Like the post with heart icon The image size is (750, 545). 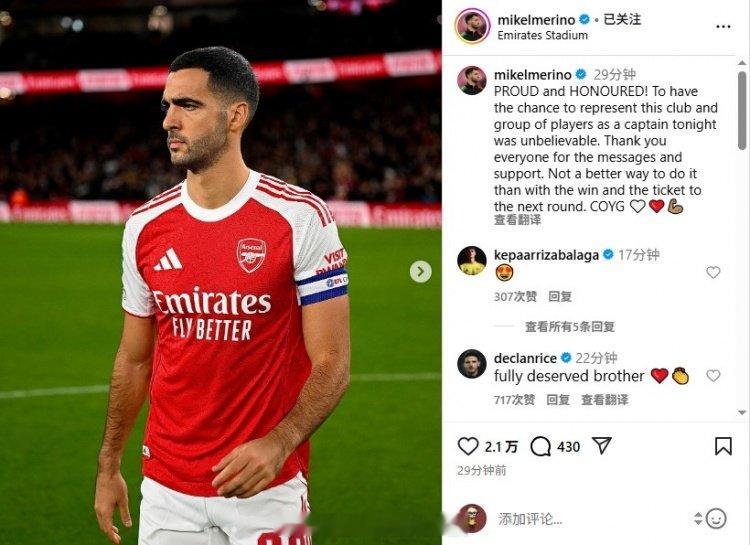pos(468,446)
